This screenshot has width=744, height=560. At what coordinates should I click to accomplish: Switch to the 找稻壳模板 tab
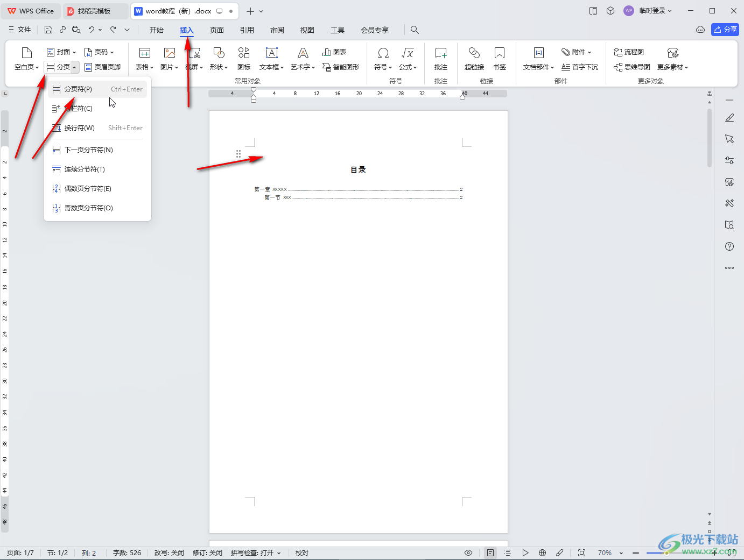pos(96,11)
